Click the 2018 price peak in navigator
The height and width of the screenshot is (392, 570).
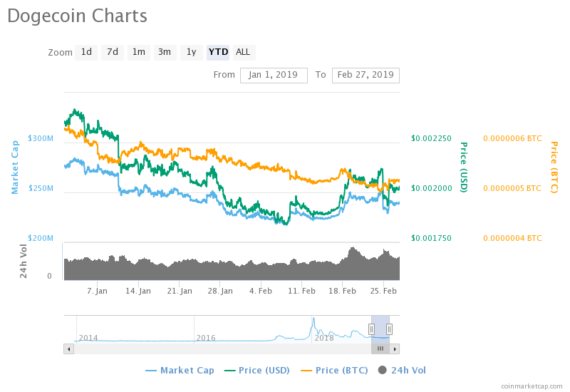click(x=313, y=319)
